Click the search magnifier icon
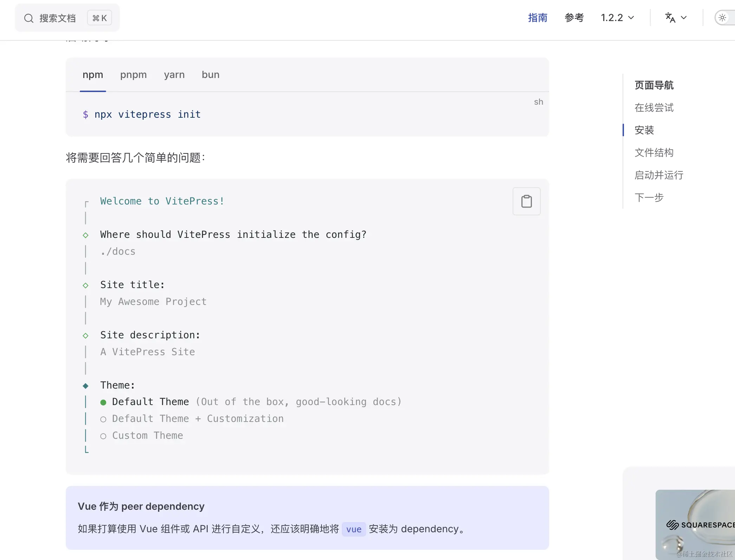Image resolution: width=735 pixels, height=560 pixels. pyautogui.click(x=29, y=18)
